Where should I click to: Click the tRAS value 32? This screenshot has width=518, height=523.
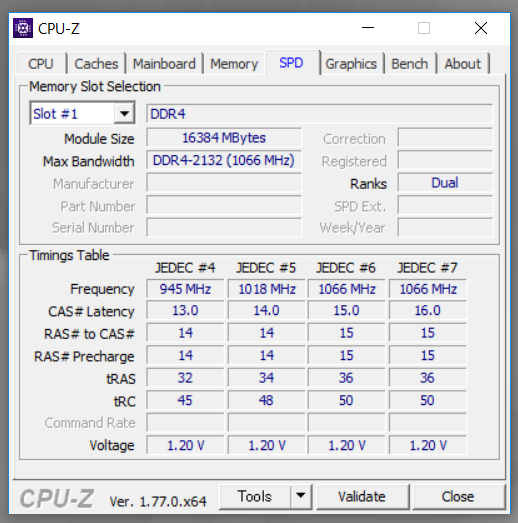(185, 378)
